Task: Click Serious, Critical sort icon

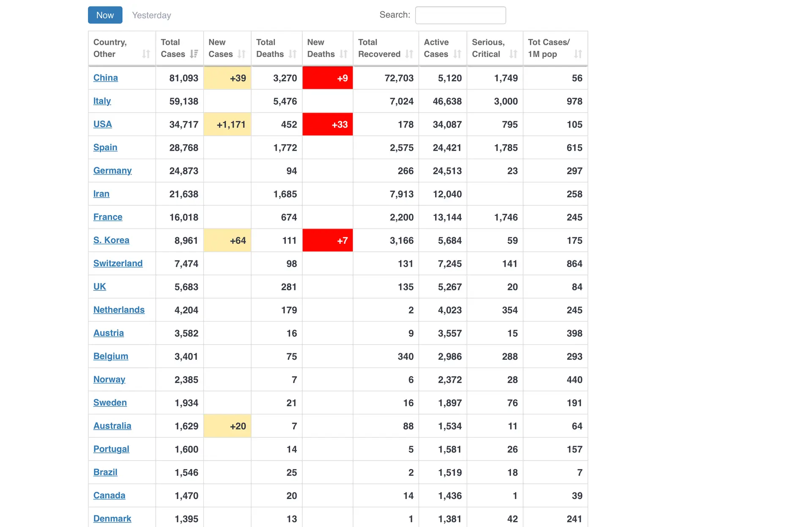Action: pyautogui.click(x=513, y=54)
